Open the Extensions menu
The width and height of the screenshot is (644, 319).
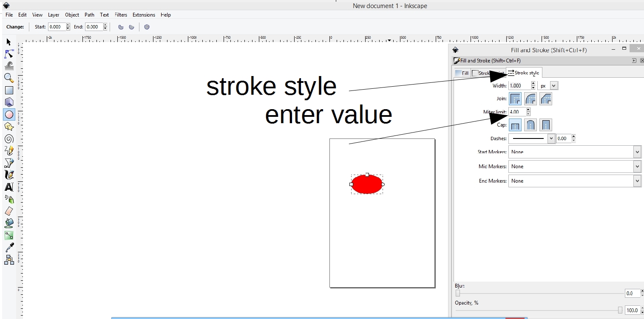tap(144, 15)
